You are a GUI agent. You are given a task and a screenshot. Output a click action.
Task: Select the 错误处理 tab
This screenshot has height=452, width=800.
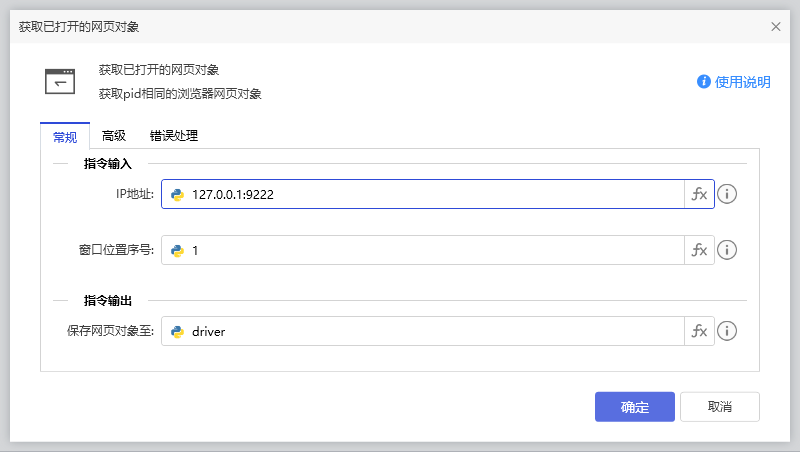coord(174,136)
